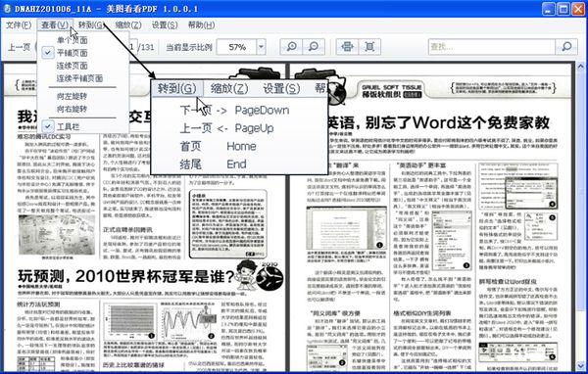Close the open 查看(V) menu

55,25
